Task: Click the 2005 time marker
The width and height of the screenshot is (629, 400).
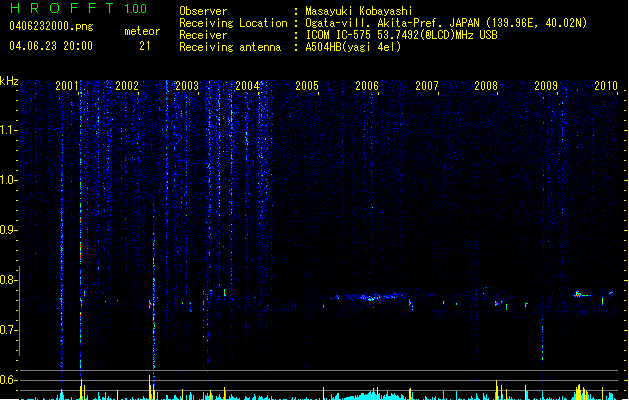Action: pyautogui.click(x=307, y=85)
